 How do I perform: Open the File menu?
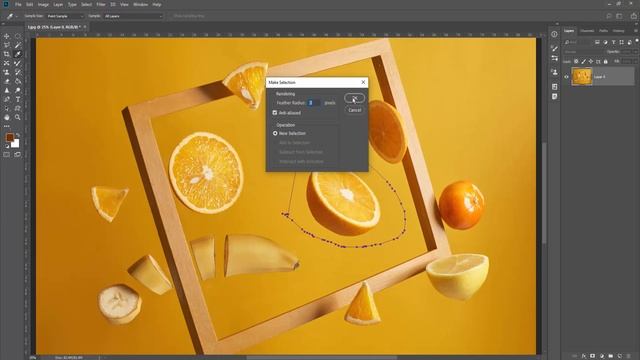(x=18, y=4)
